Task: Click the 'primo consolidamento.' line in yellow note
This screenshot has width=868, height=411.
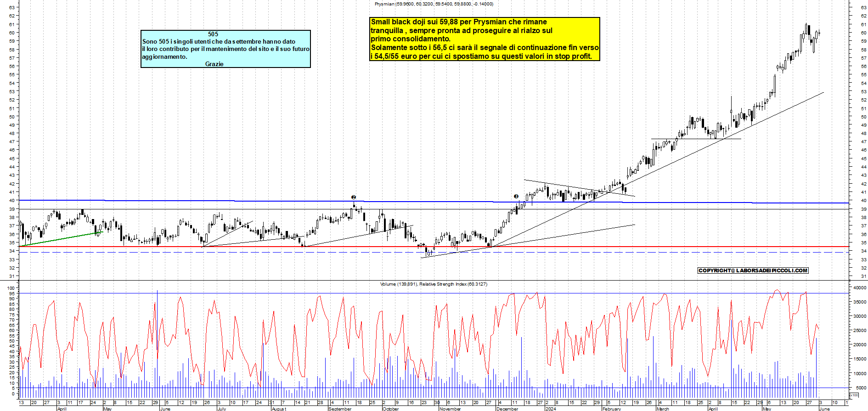Action: 411,39
